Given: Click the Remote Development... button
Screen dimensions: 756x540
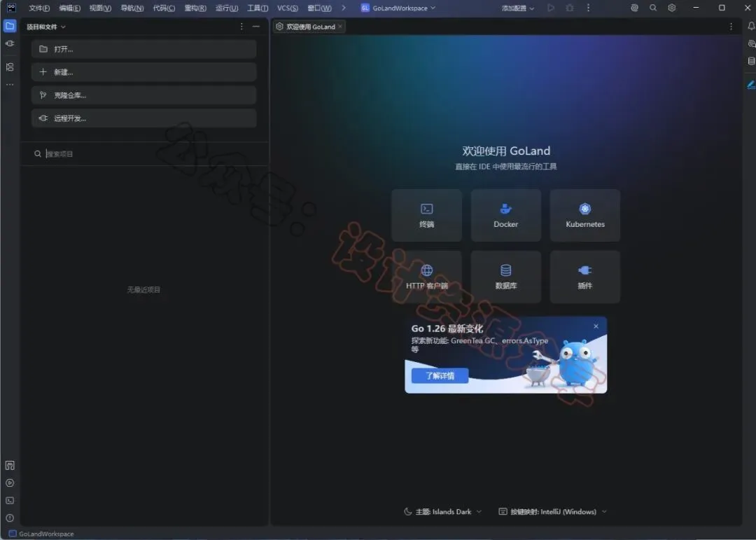Looking at the screenshot, I should coord(143,118).
